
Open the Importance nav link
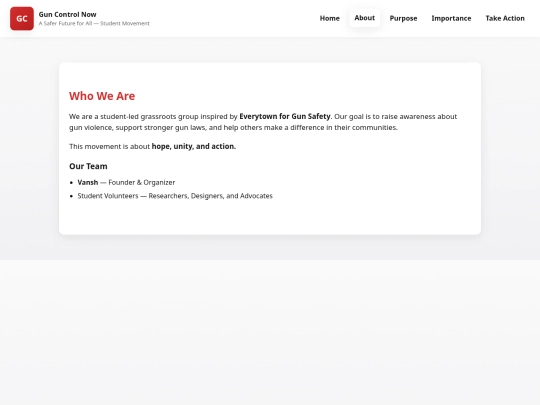tap(451, 18)
